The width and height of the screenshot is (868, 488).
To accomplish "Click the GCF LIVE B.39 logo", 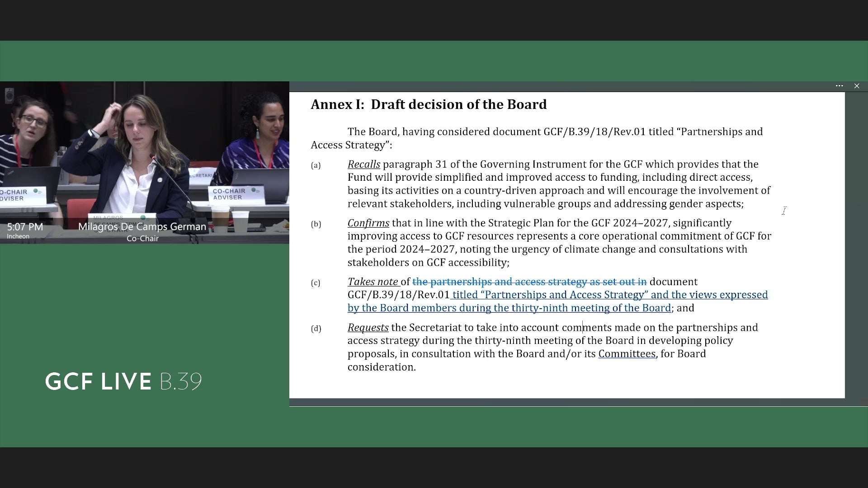I will 123,382.
